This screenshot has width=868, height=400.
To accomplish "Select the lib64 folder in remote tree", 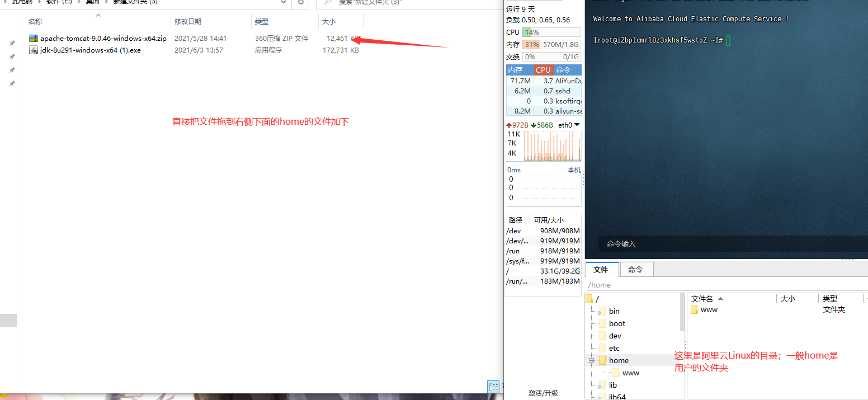I will (x=617, y=397).
